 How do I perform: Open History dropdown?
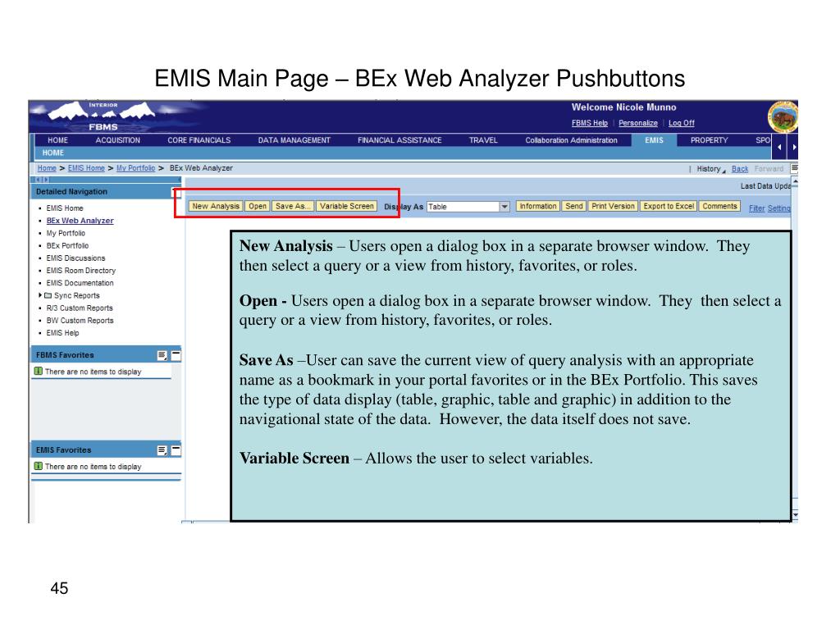tap(711, 169)
